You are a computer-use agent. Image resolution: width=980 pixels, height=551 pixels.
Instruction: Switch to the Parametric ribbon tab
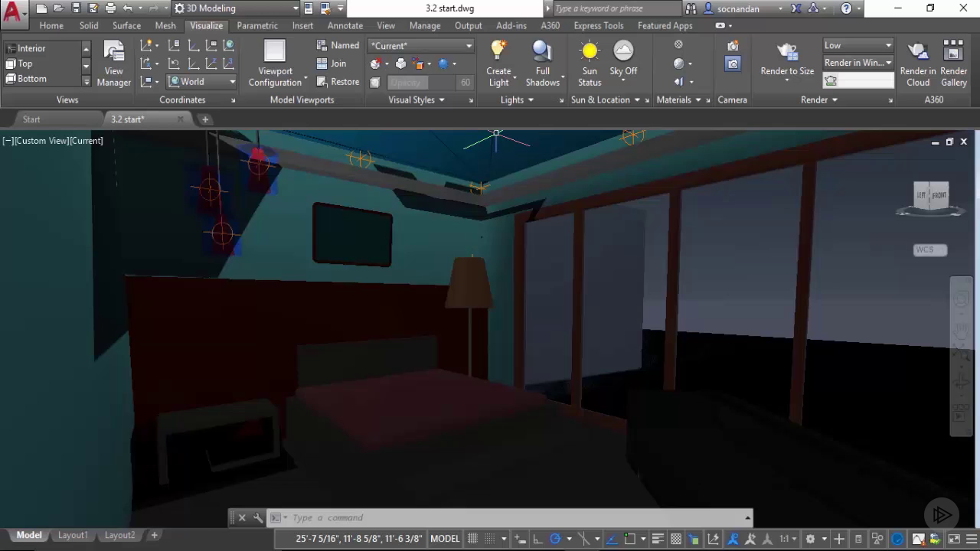pos(257,25)
